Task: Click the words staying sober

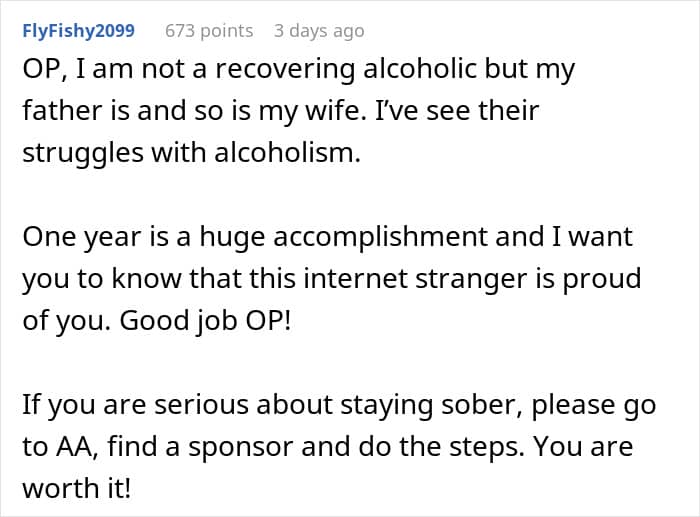Action: (x=431, y=405)
